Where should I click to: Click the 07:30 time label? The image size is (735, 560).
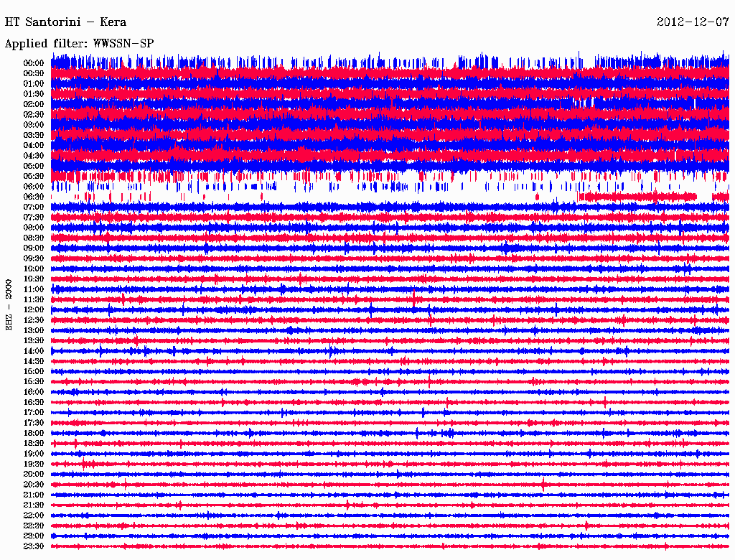(34, 218)
